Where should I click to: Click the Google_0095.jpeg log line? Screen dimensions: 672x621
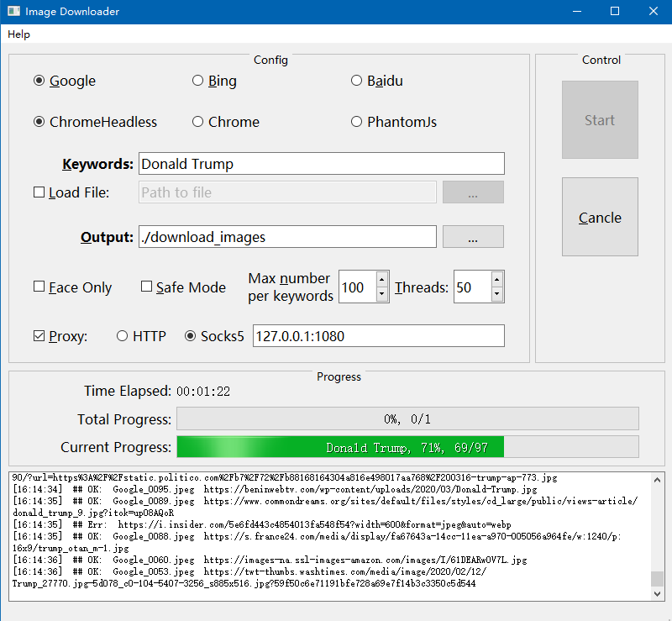click(x=275, y=489)
